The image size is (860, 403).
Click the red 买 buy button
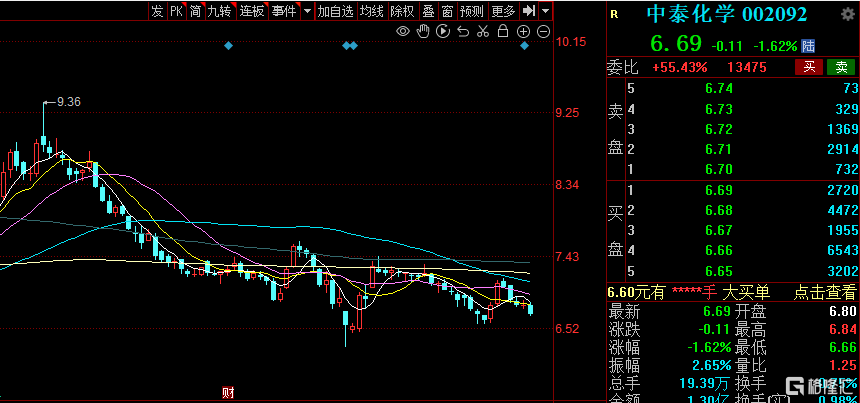[809, 67]
